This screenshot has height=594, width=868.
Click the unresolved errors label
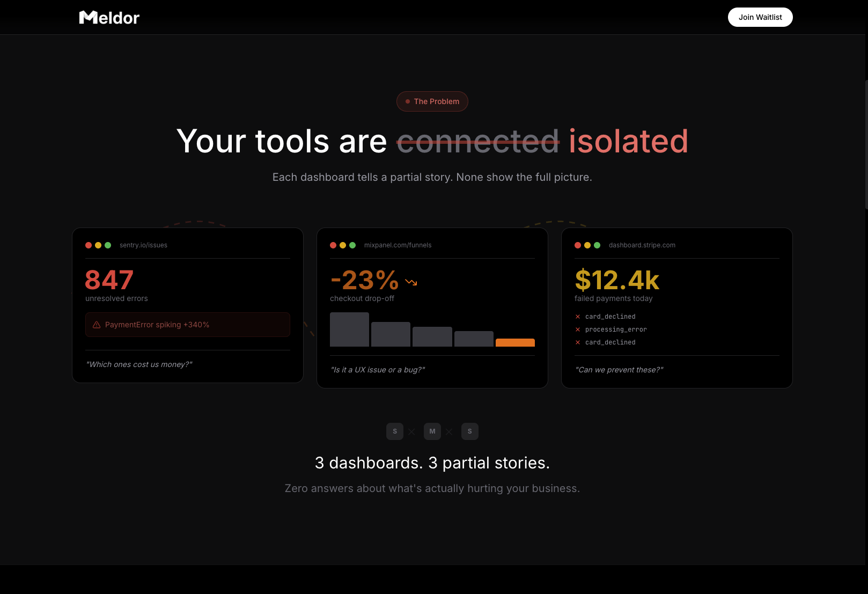tap(116, 298)
